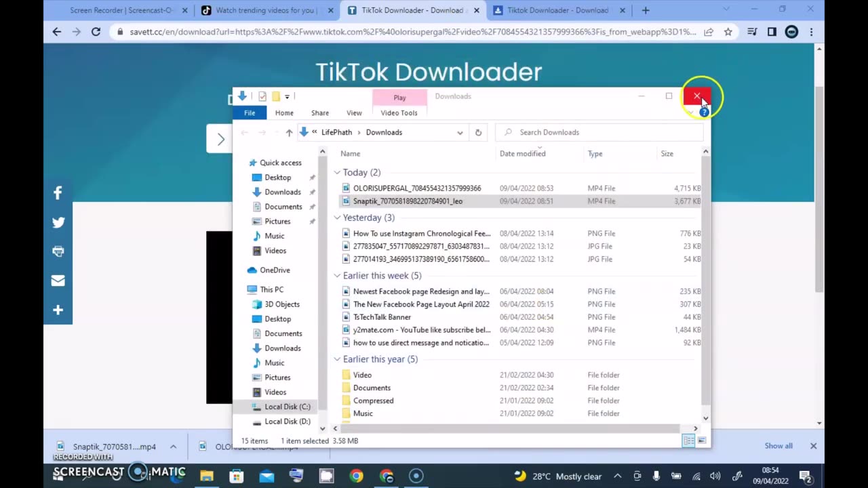The height and width of the screenshot is (488, 868).
Task: Open a new Chrome tab
Action: [x=646, y=10]
